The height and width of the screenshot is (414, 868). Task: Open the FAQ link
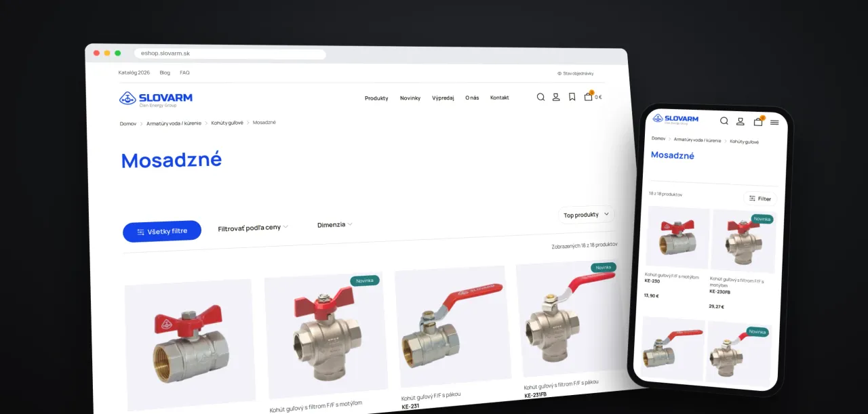point(184,73)
